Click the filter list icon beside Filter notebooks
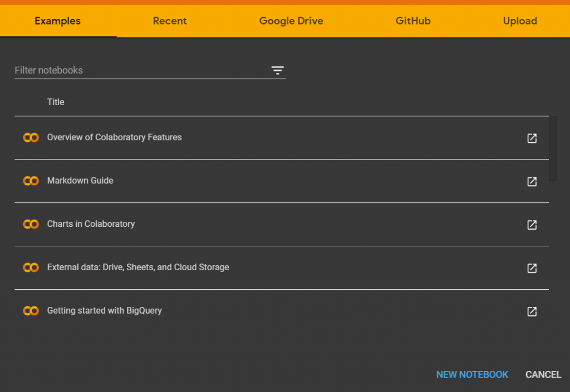570x392 pixels. coord(277,70)
